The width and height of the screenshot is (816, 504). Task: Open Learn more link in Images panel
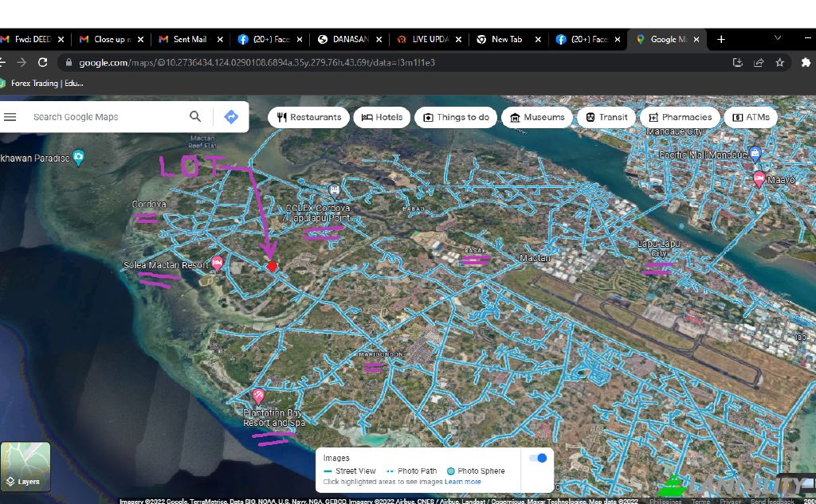pyautogui.click(x=463, y=482)
